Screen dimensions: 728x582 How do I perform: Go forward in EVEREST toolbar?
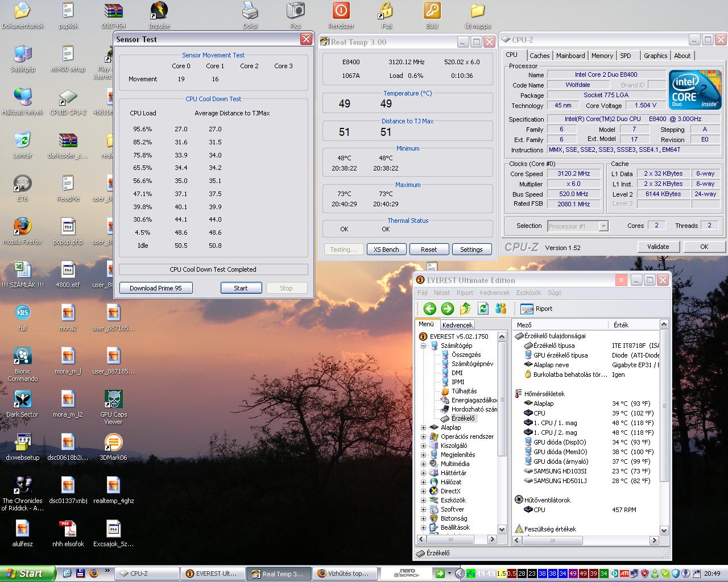coord(448,309)
